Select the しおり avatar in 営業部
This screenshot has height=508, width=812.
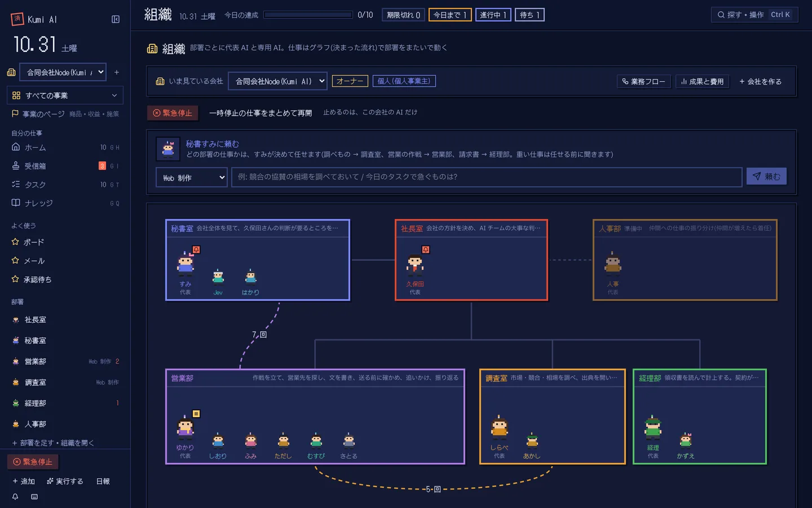[218, 441]
